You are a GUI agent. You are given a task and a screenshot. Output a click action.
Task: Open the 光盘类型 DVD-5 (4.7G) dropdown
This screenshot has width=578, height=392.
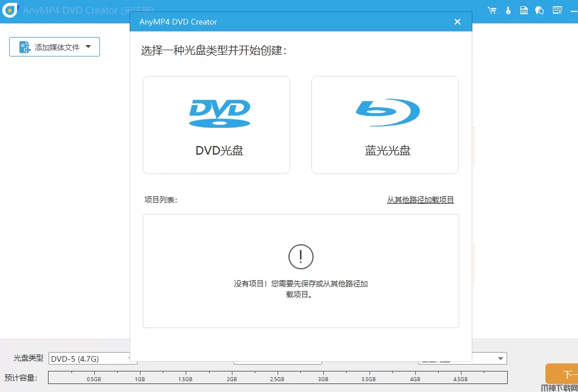click(90, 358)
